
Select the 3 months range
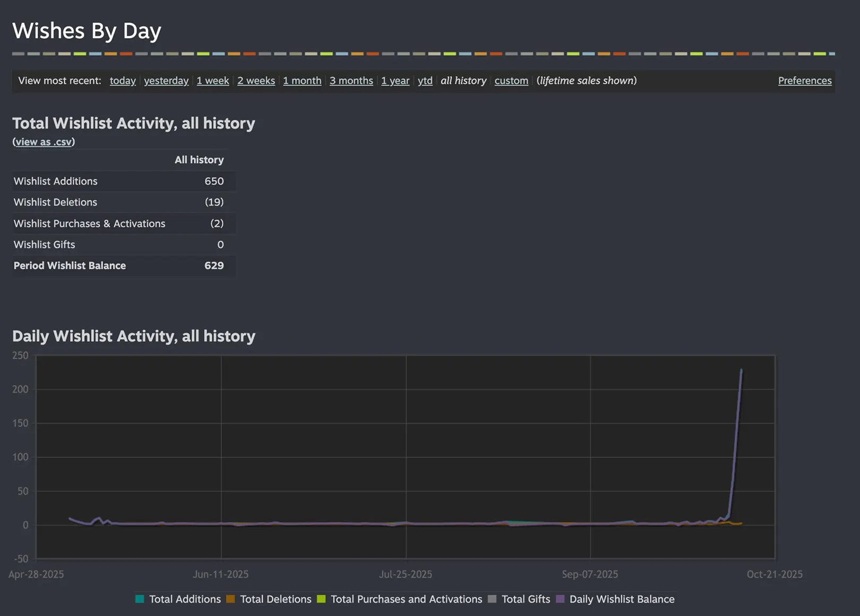pyautogui.click(x=351, y=81)
